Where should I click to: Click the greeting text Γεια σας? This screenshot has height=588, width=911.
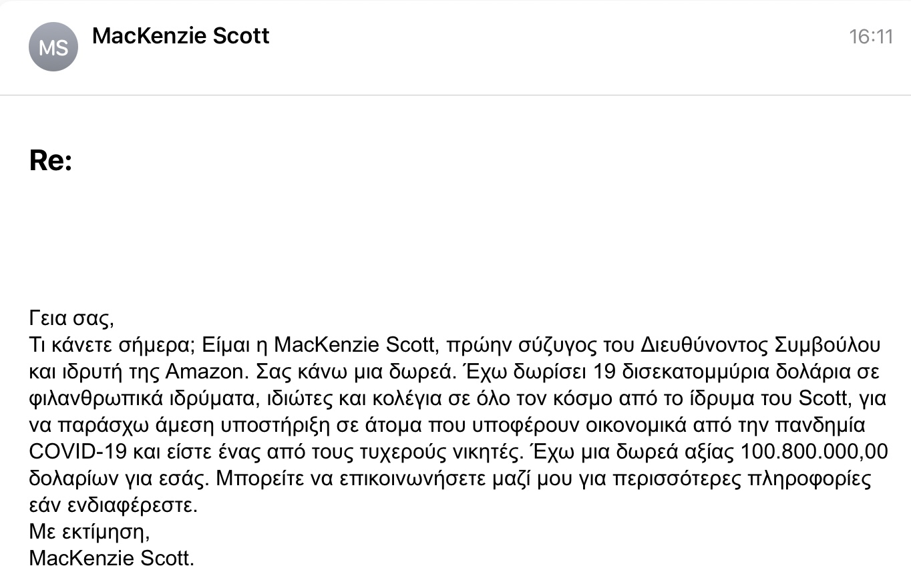coord(71,318)
